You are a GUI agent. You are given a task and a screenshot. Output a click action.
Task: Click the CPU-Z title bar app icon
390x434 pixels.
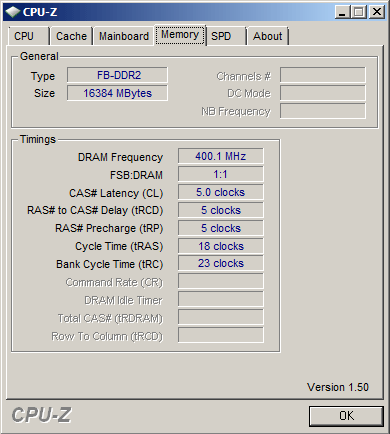pos(13,12)
